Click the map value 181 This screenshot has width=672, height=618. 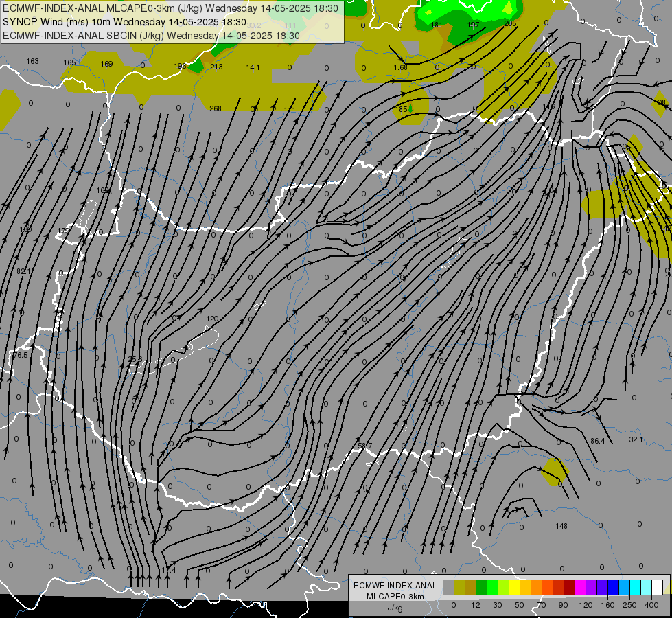point(437,25)
